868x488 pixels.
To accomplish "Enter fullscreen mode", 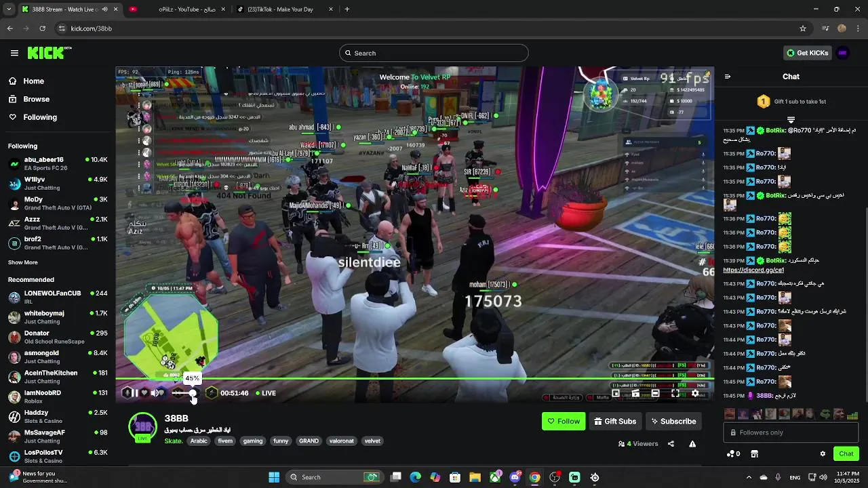I will [x=675, y=393].
